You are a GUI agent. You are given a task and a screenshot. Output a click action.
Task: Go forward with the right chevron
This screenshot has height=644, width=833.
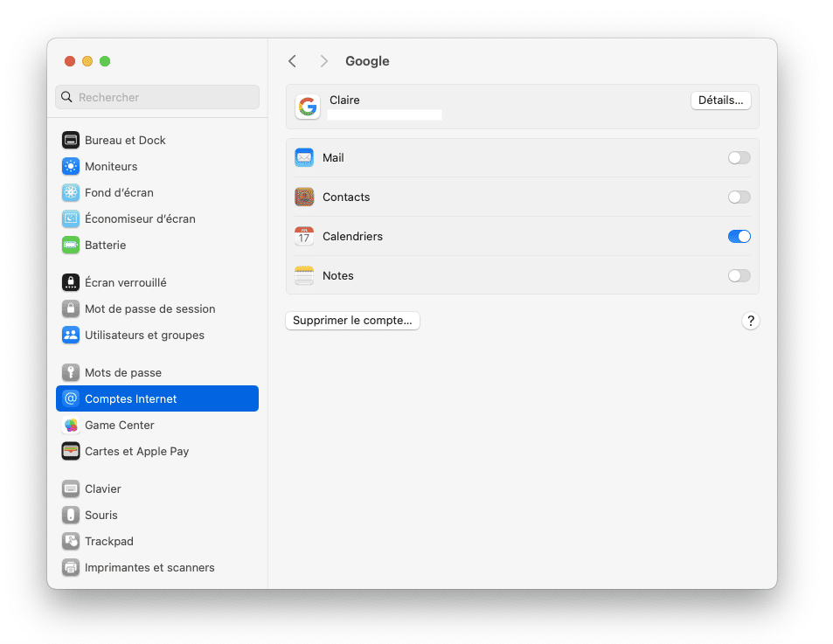tap(323, 61)
